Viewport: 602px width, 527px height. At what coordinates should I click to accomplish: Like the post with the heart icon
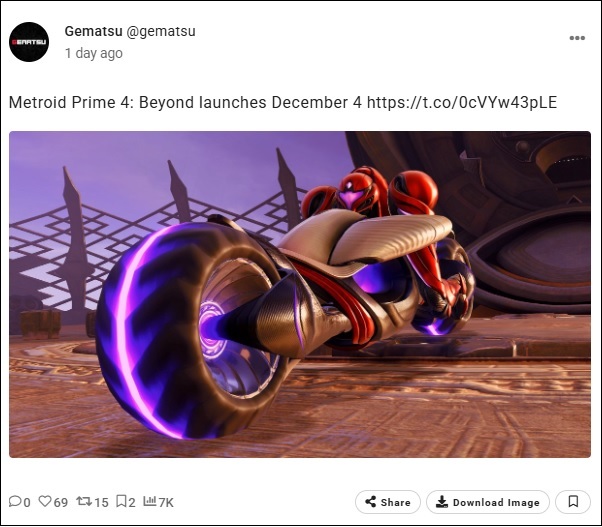tap(45, 501)
